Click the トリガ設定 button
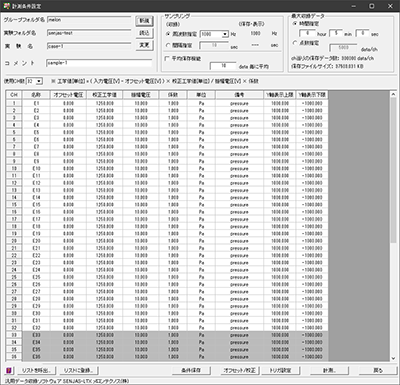The width and height of the screenshot is (400, 385). (x=280, y=370)
